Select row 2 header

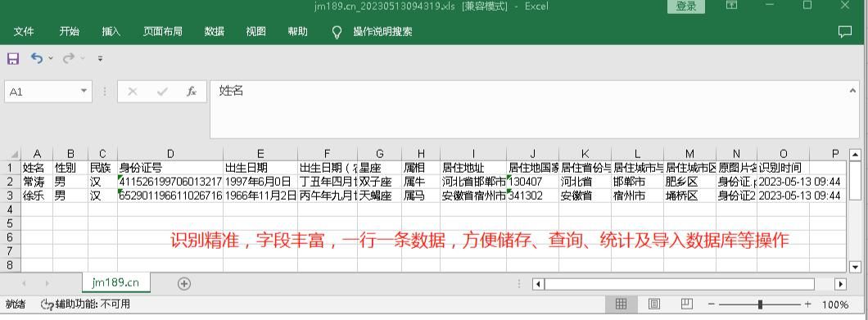click(11, 181)
